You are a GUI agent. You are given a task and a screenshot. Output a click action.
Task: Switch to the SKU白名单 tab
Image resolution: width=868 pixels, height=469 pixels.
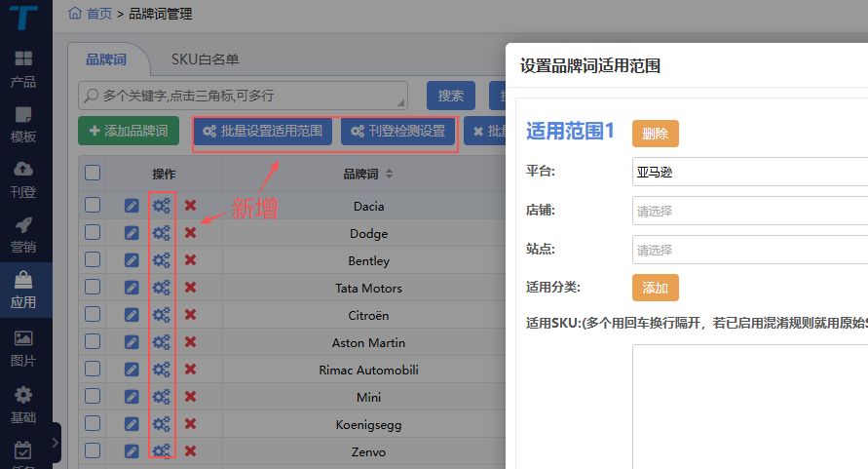coord(205,59)
